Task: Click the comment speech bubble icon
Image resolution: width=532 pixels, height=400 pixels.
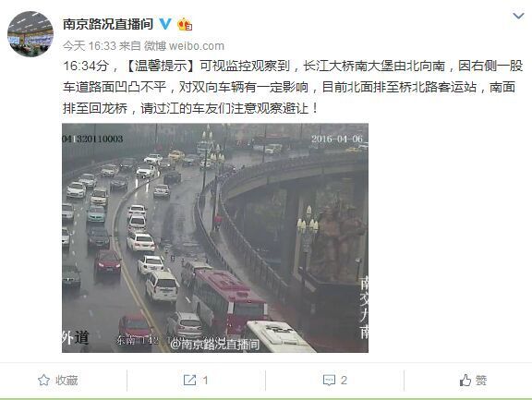Action: (x=329, y=381)
